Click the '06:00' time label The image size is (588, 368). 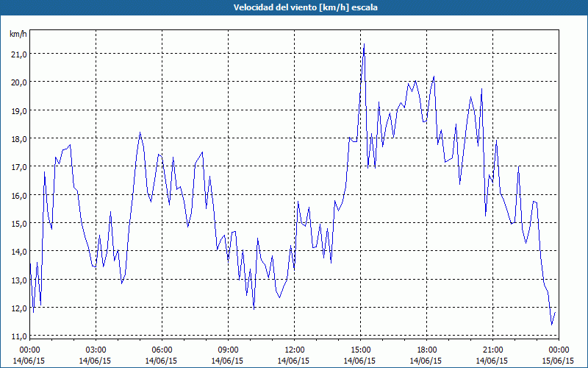point(162,350)
